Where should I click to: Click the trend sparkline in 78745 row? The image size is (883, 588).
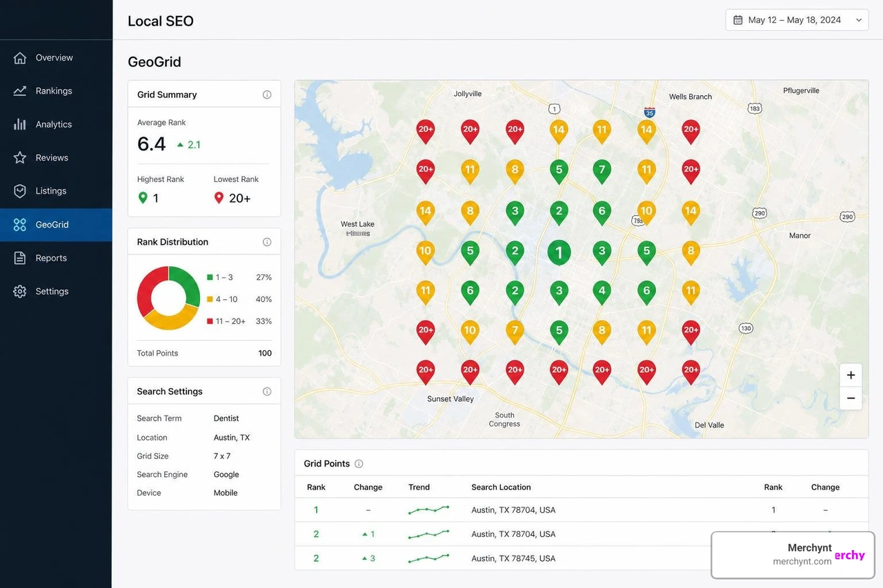(x=428, y=558)
